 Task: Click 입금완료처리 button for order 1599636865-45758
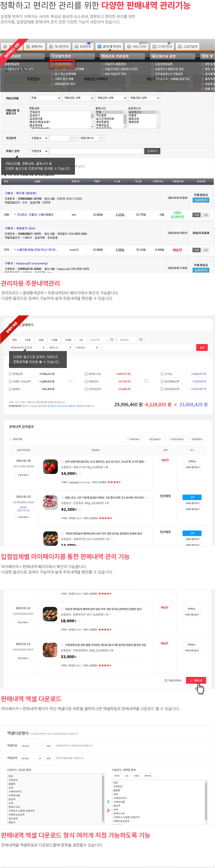click(x=201, y=200)
